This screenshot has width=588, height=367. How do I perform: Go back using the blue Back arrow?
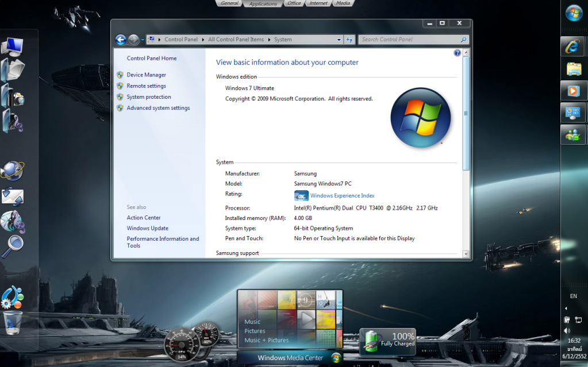121,40
